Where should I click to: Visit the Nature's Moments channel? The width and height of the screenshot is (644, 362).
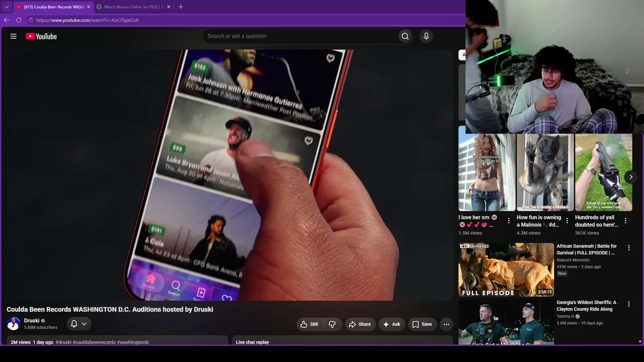click(573, 260)
